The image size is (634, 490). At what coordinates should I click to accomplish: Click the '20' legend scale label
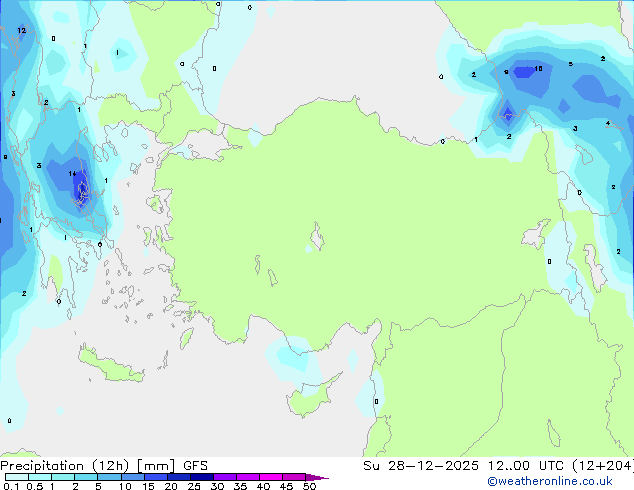(x=171, y=486)
